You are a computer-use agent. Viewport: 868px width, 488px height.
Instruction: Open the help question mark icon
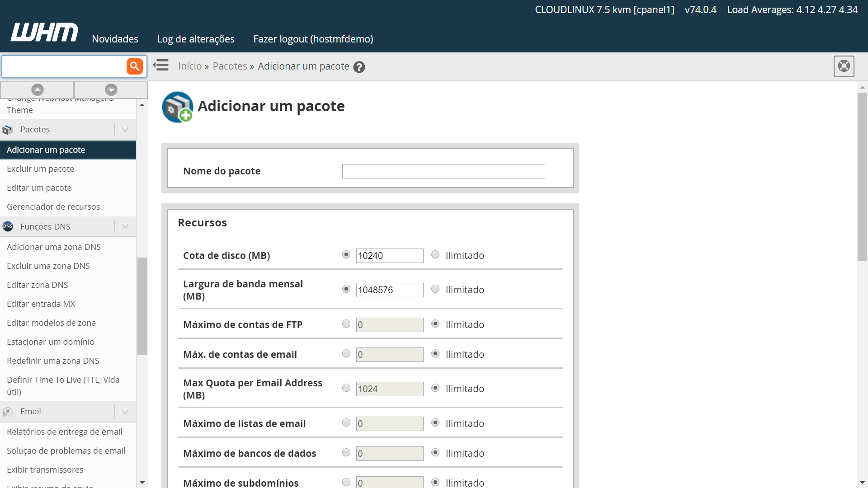click(x=359, y=67)
